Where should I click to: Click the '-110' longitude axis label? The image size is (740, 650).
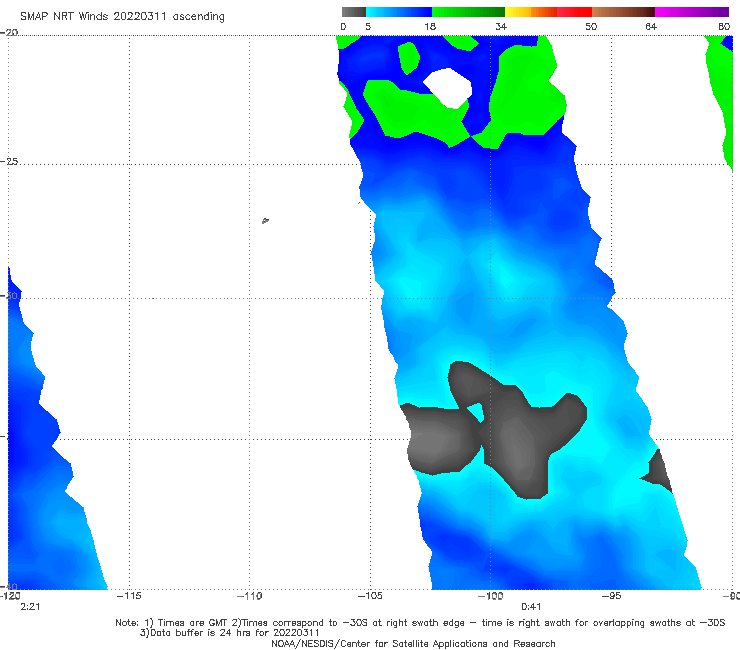pyautogui.click(x=250, y=596)
